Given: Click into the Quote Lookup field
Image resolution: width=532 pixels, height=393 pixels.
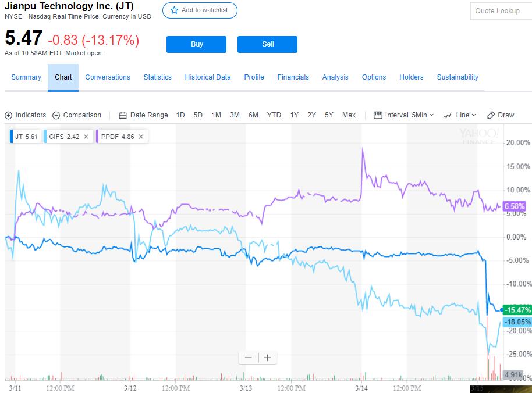Looking at the screenshot, I should tap(501, 11).
